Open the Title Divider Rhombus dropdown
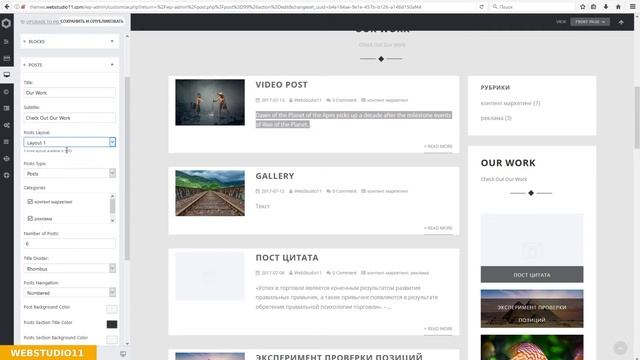This screenshot has height=360, width=640. click(70, 269)
